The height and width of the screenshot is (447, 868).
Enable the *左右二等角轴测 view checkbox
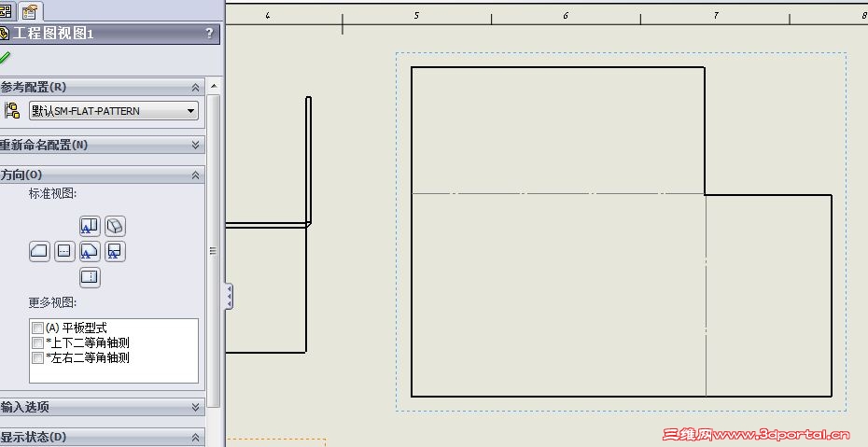point(37,358)
